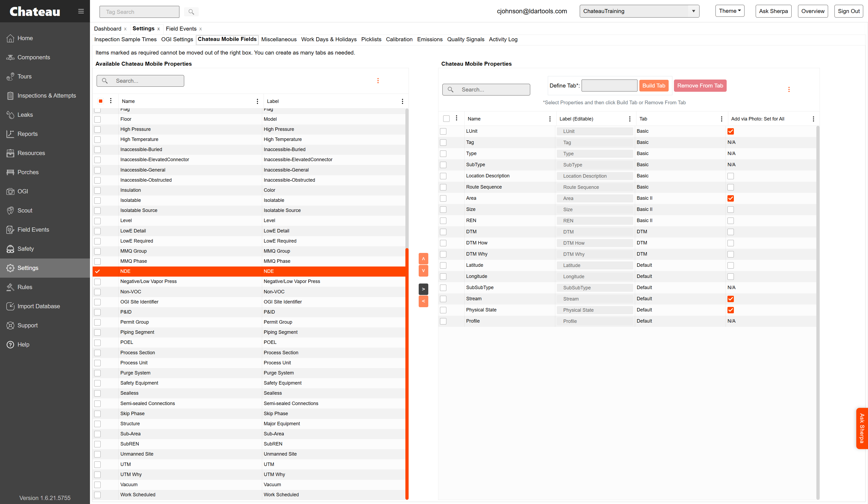Toggle the hamburger menu beside Chateau logo
Screen dimensions: 868x504
tap(81, 11)
